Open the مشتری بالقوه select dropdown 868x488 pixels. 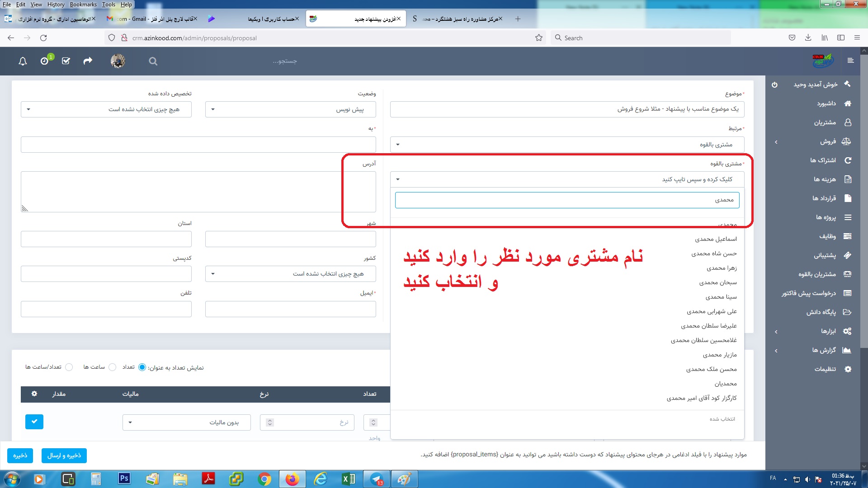[x=567, y=179]
